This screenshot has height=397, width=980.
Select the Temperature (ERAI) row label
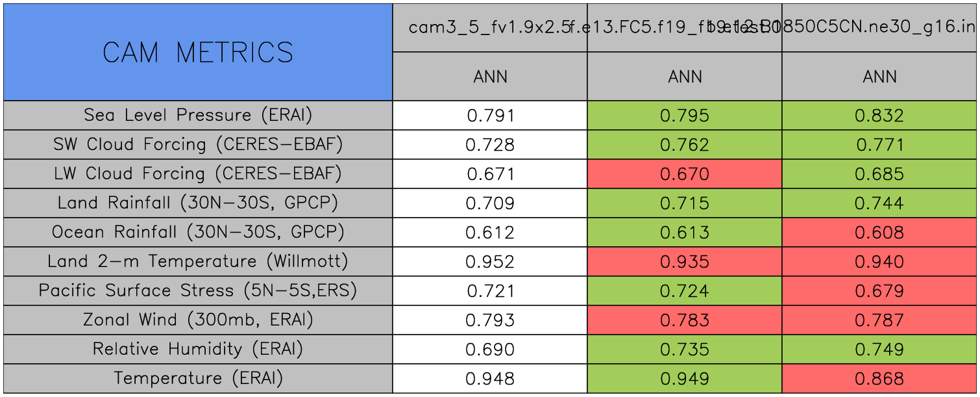(x=198, y=378)
